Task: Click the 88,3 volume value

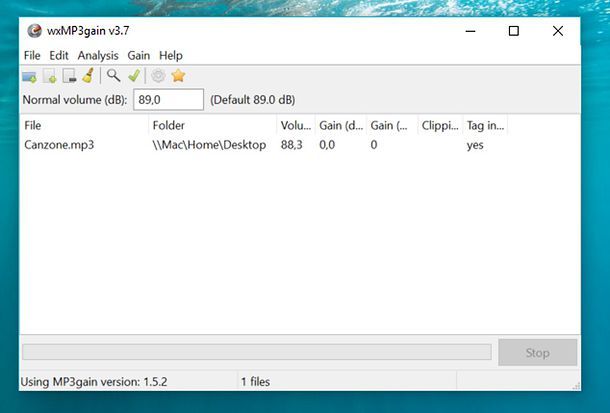Action: 291,145
